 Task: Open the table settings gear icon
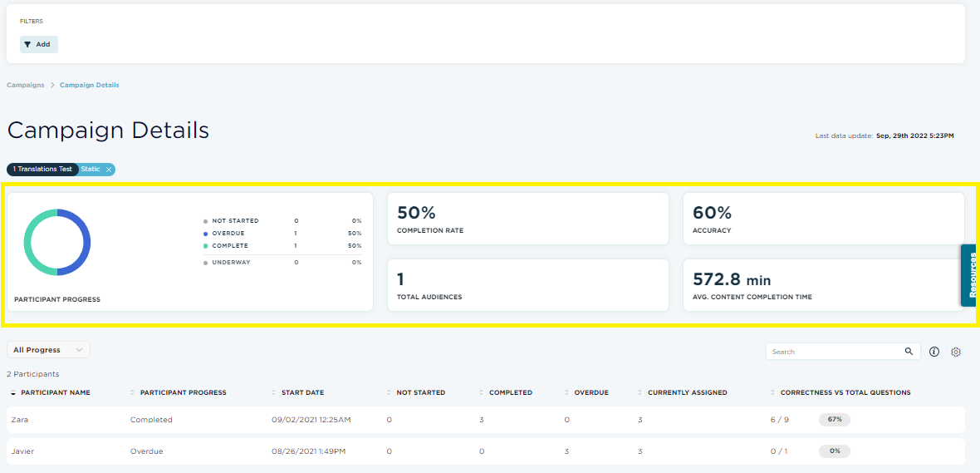[956, 352]
